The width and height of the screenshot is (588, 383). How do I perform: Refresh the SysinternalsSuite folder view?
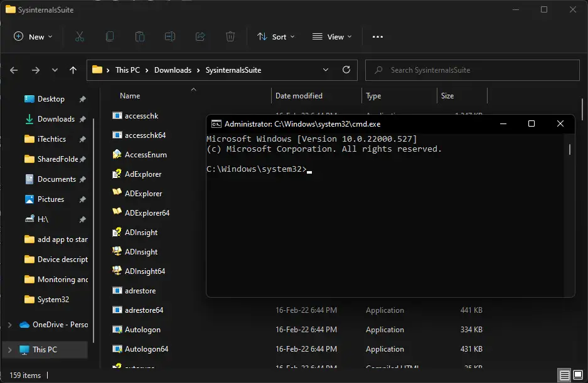coord(346,70)
